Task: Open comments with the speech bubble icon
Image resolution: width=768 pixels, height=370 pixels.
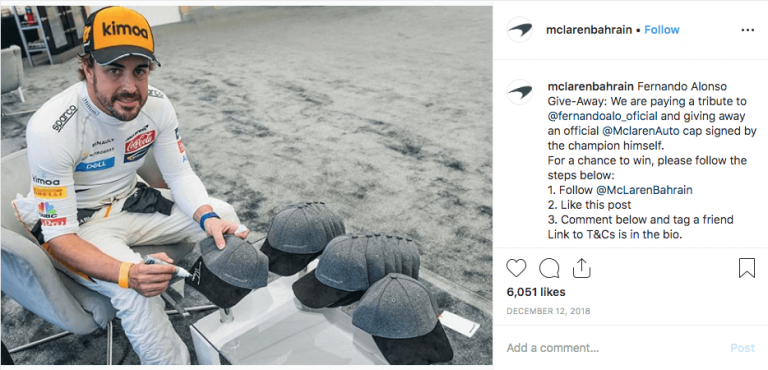Action: point(549,268)
